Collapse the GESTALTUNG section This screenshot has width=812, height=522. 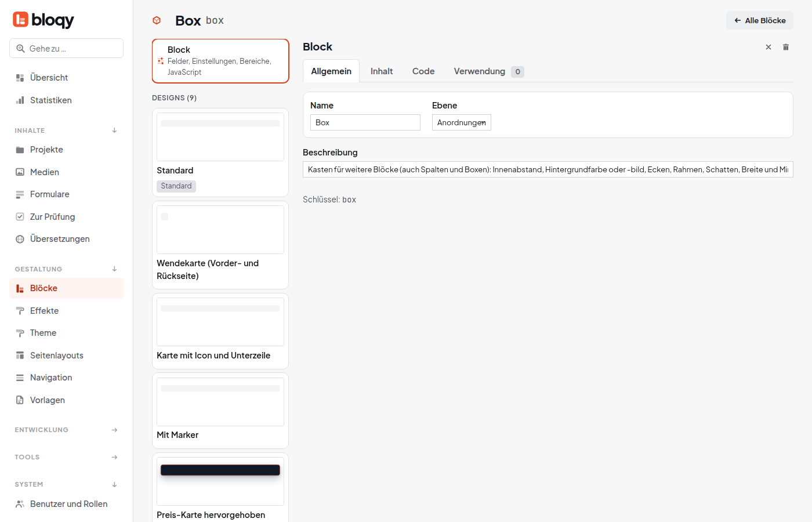click(114, 269)
